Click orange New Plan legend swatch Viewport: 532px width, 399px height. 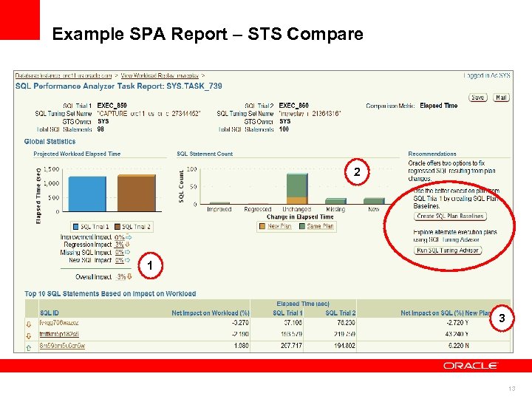pos(262,226)
